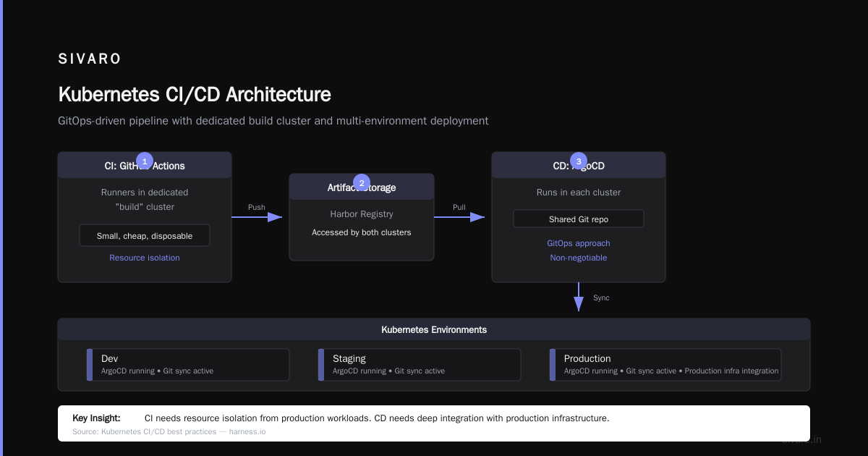Click the 'Key Insight:' label
The width and height of the screenshot is (868, 456).
tap(96, 418)
